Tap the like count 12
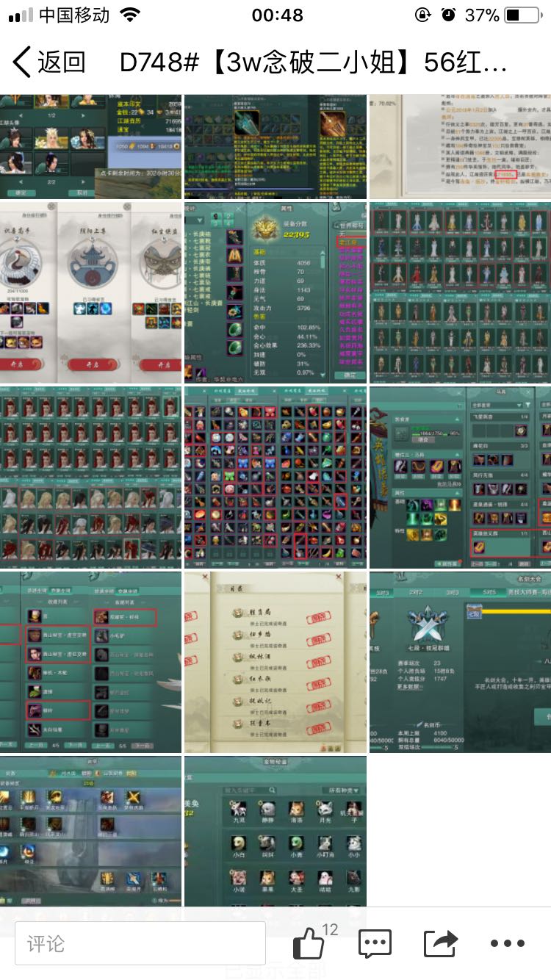 (330, 929)
